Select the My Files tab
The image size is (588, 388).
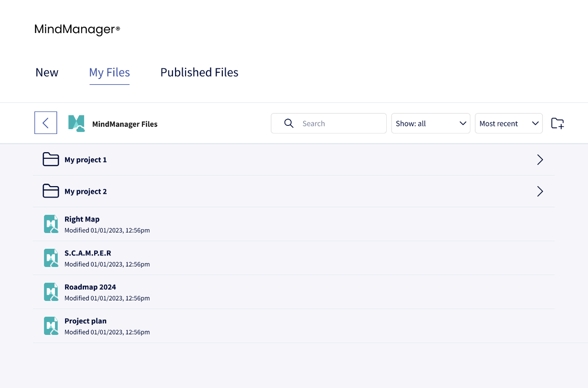[x=109, y=73]
